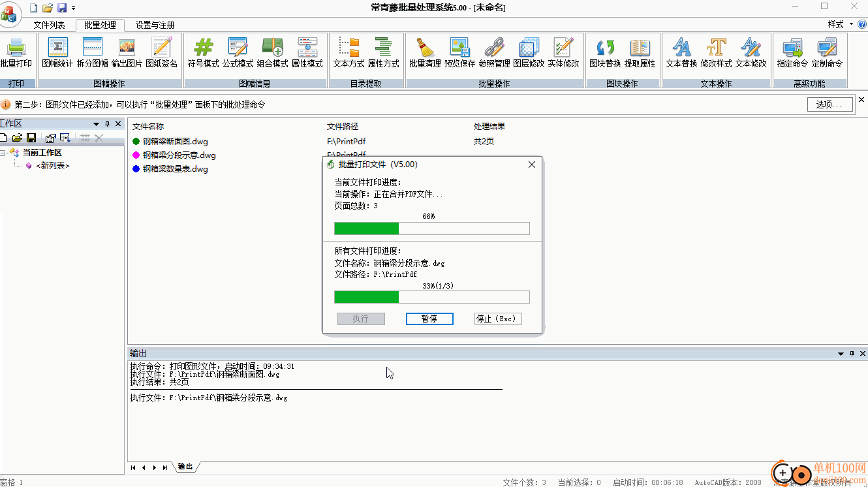Click the 处理结果 column header
Viewport: 868px width, 487px height.
pyautogui.click(x=489, y=127)
